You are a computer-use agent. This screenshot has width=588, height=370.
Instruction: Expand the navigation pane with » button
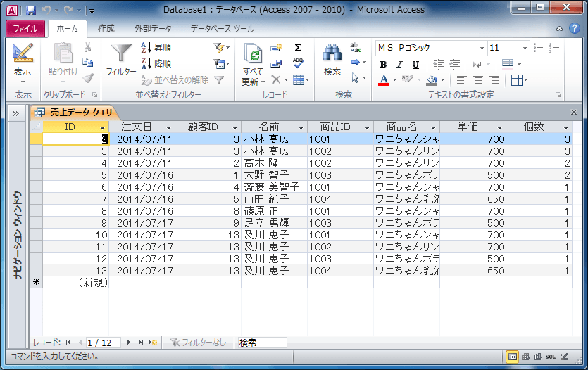click(15, 113)
